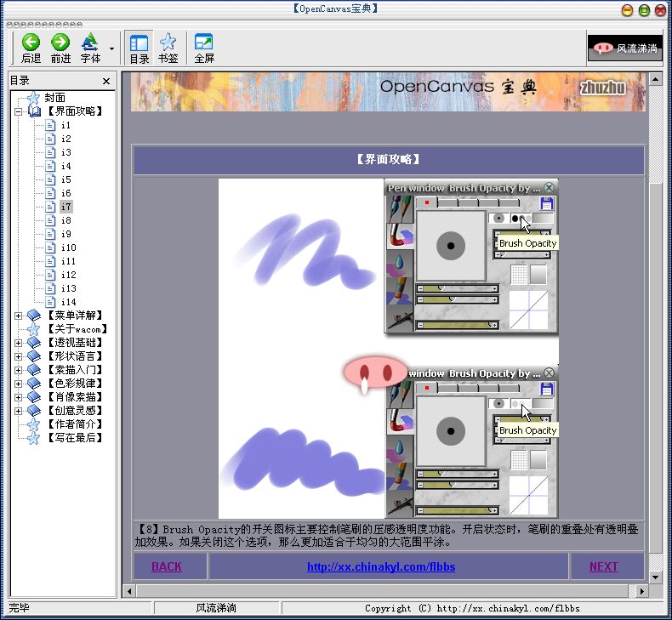The width and height of the screenshot is (672, 620).
Task: Select the airbrush tool in upper Pen window
Action: click(x=400, y=318)
